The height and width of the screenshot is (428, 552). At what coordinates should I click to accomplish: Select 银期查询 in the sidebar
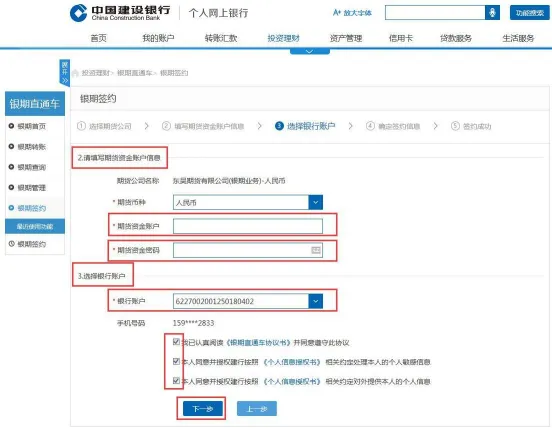click(x=27, y=167)
